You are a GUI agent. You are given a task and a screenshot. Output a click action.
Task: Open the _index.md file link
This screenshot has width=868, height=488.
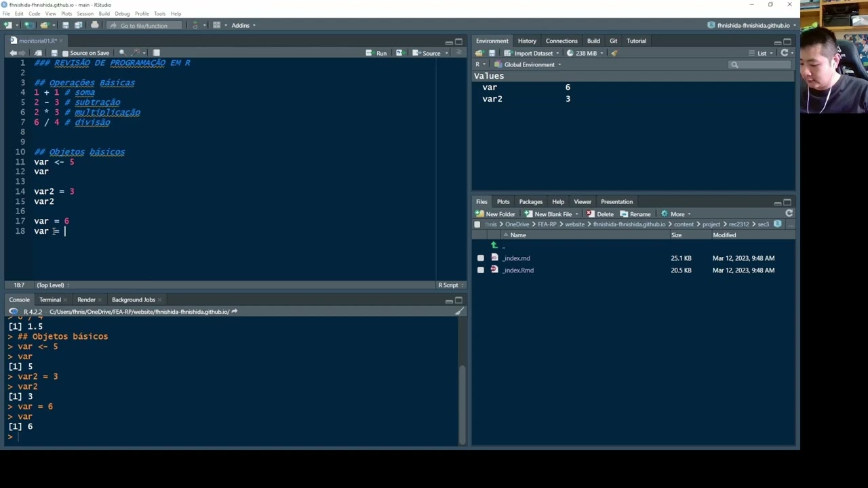516,258
